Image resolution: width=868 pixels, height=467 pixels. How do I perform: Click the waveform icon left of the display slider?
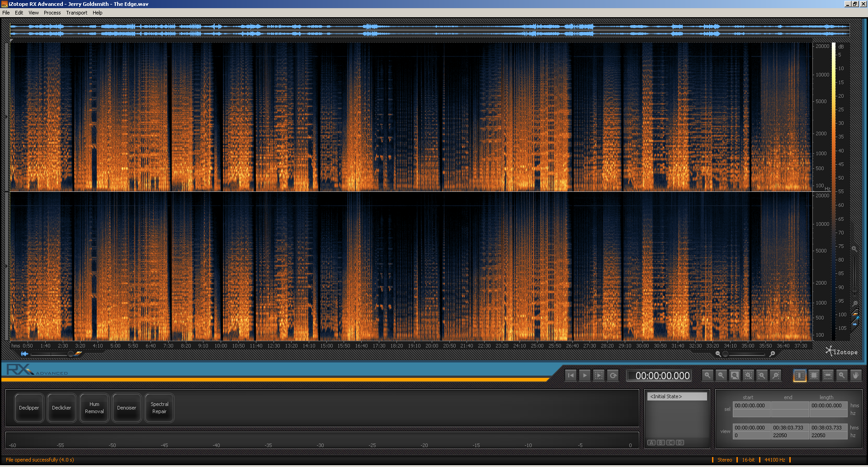point(24,354)
